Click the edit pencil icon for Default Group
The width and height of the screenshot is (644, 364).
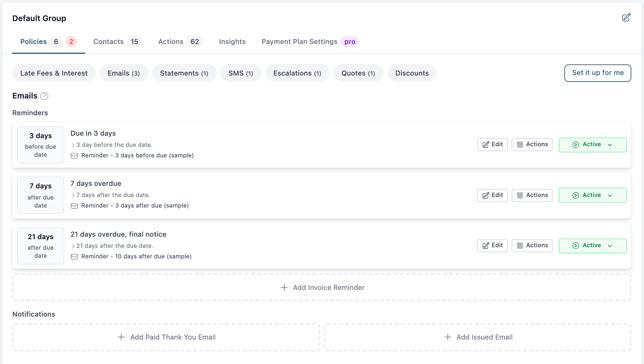626,17
